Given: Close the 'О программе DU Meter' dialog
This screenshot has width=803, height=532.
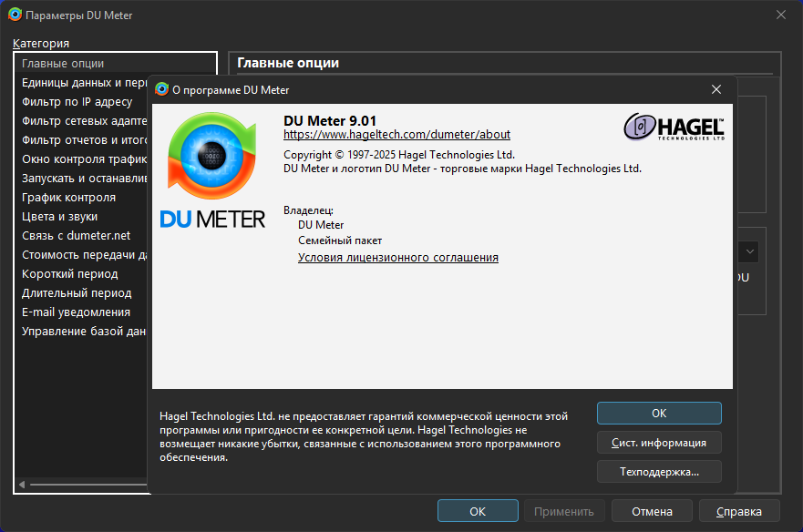Looking at the screenshot, I should point(716,89).
